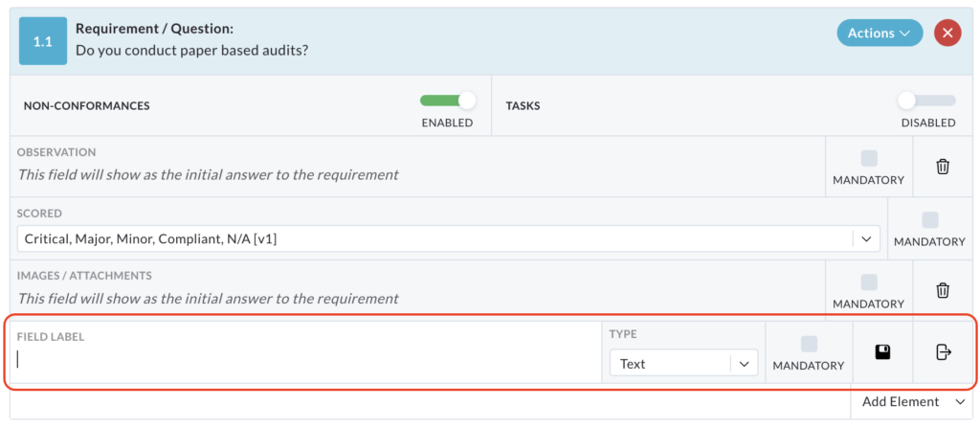Click the red X remove requirement button
The image size is (980, 428).
point(947,34)
